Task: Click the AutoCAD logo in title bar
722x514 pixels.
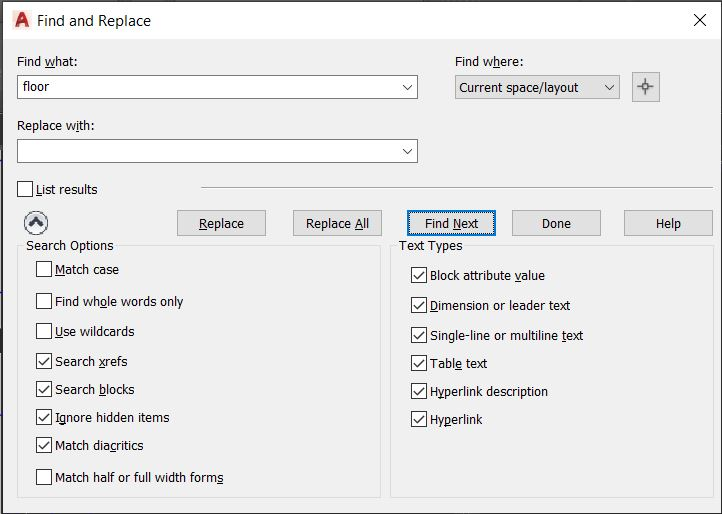Action: 22,20
